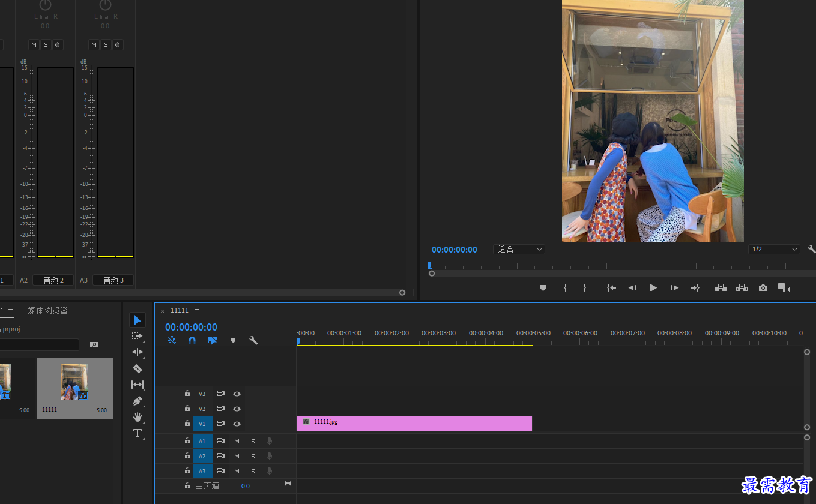Click 音频 2 track name field

(x=53, y=280)
